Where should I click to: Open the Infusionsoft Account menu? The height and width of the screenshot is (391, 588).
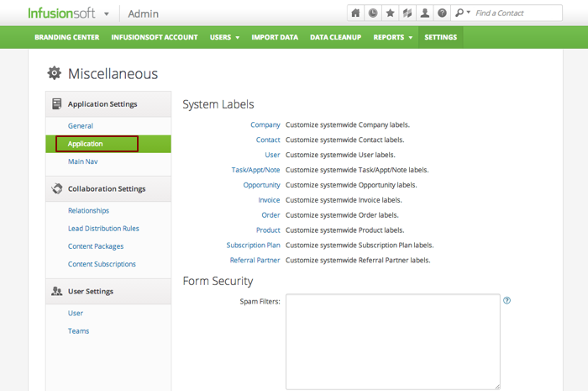pos(154,37)
